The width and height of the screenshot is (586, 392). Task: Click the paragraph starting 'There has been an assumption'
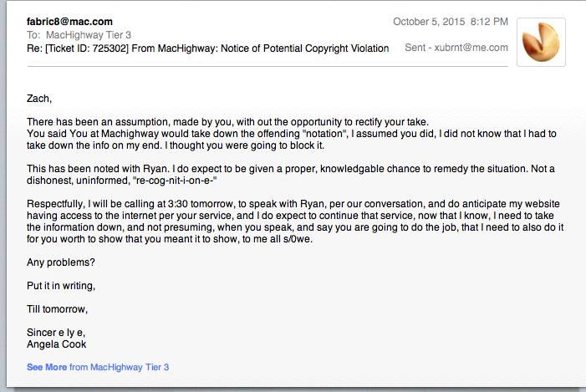pos(292,134)
